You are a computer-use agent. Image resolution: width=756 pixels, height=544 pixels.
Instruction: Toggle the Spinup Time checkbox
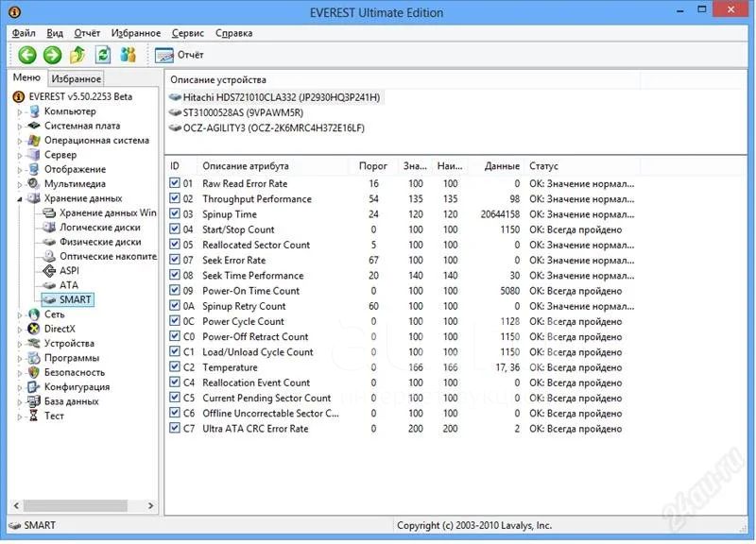[175, 214]
